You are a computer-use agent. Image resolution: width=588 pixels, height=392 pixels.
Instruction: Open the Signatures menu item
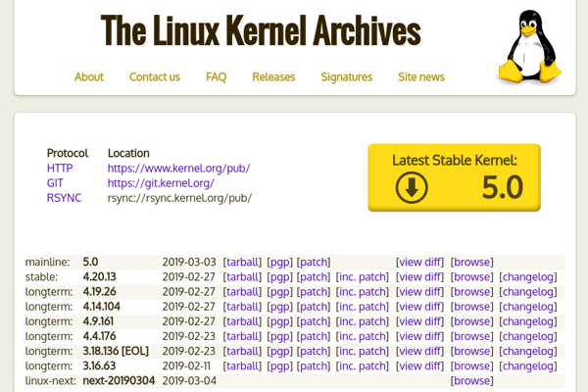pos(347,77)
